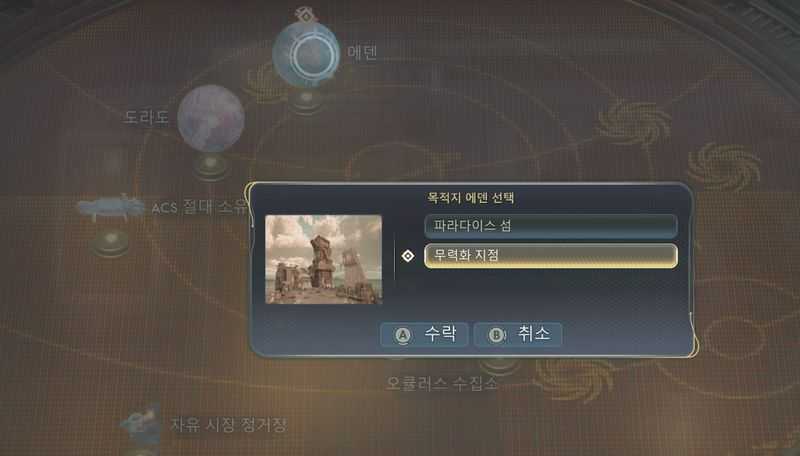800x456 pixels.
Task: Choose the 무력화 지점 destination
Action: (x=551, y=256)
